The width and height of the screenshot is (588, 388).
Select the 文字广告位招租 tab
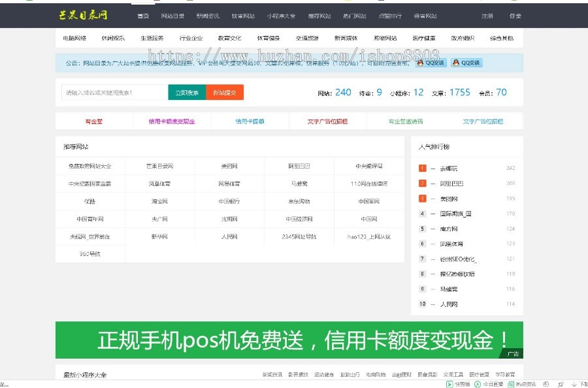[x=329, y=120]
